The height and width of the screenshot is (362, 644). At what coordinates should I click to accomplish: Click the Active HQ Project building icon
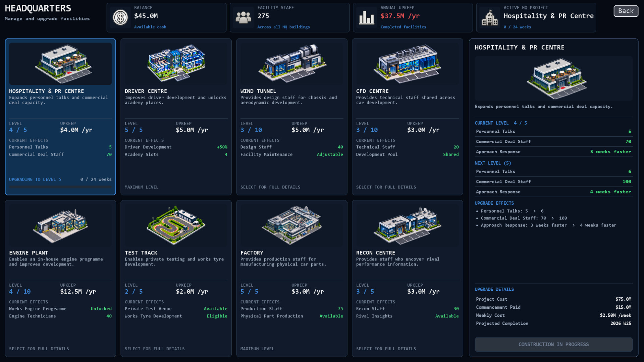click(490, 17)
